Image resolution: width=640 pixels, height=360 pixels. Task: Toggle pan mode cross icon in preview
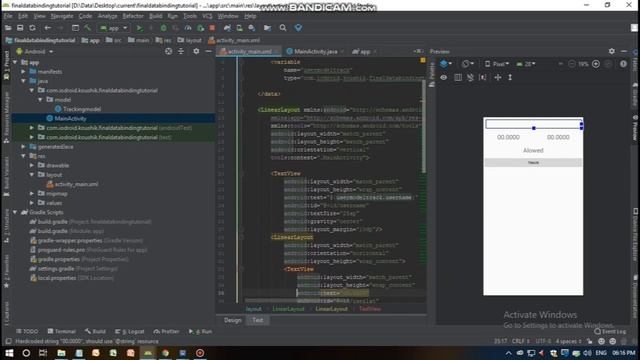tap(498, 78)
